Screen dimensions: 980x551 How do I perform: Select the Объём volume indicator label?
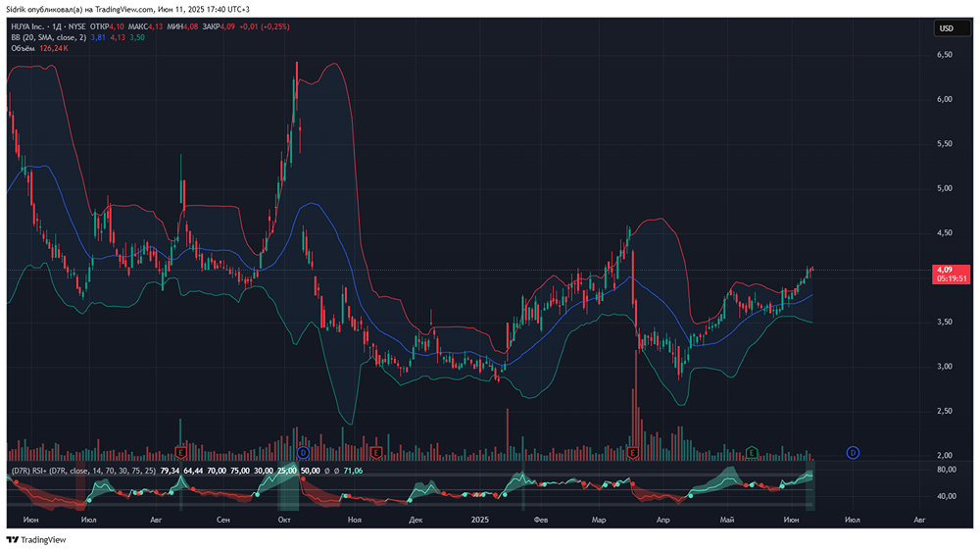point(23,48)
